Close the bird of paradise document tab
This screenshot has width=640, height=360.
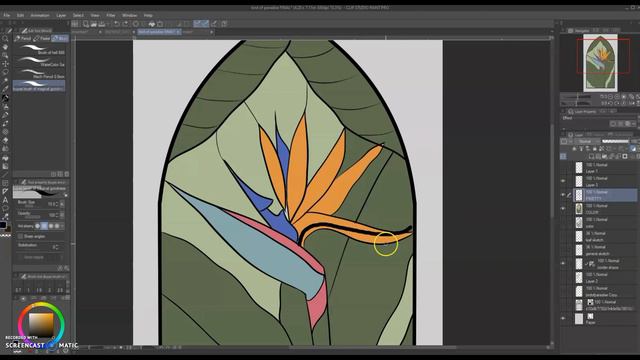pos(178,31)
